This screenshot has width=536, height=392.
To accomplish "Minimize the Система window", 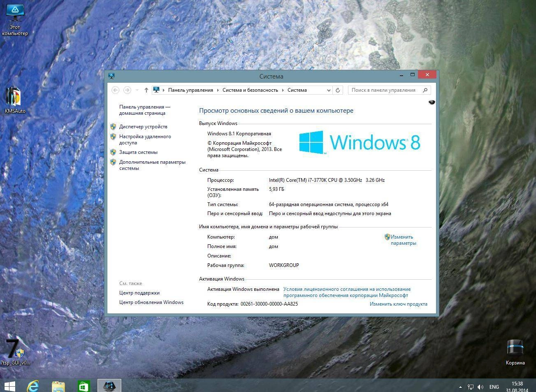I will click(x=401, y=75).
